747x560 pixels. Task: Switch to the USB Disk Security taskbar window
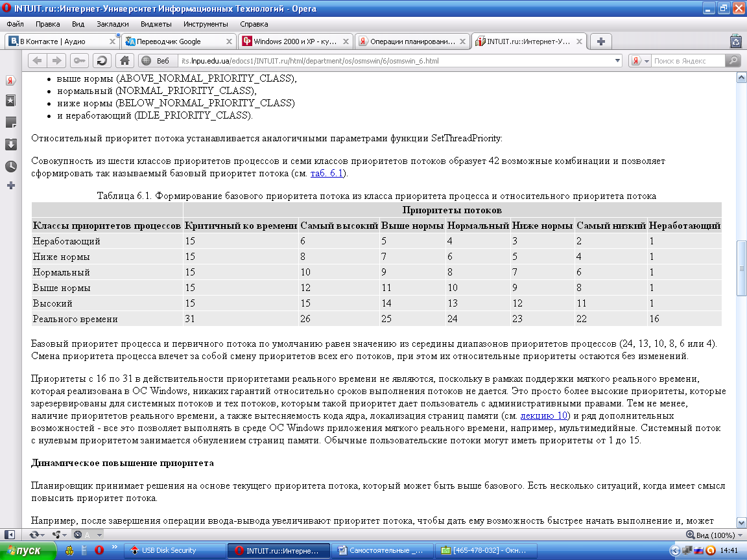pyautogui.click(x=174, y=550)
